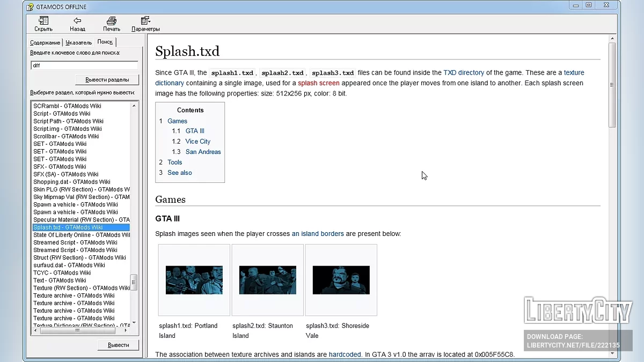
Task: Select 'TCYC - GTAMods Wiki' list entry
Action: [62, 272]
